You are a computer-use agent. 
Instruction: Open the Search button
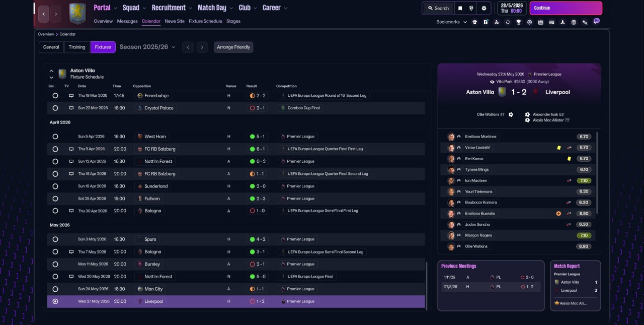[x=438, y=8]
